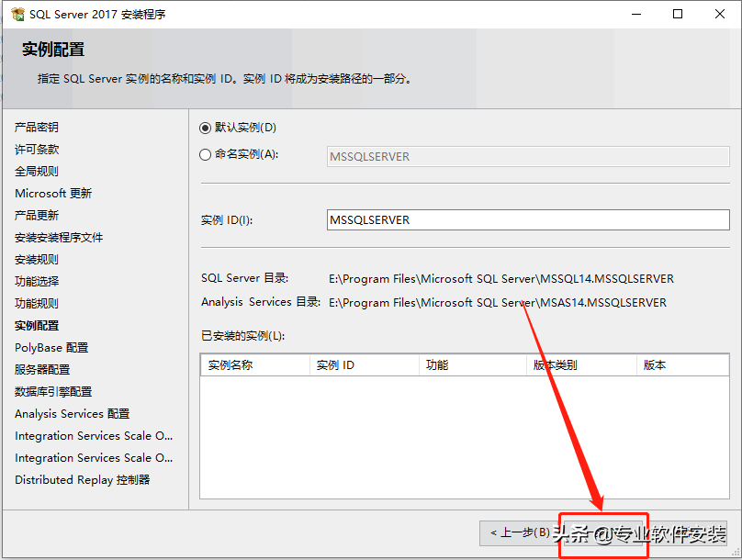
Task: Select 数据库引擎配置 in the sidebar
Action: pos(53,392)
